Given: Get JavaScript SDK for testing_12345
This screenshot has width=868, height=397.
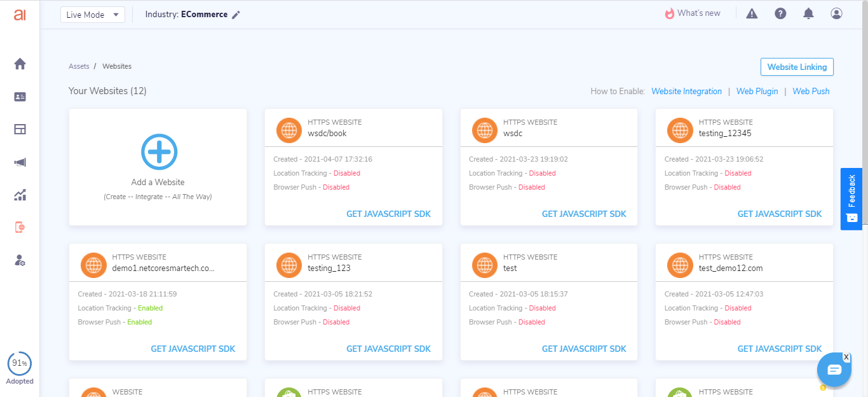Looking at the screenshot, I should (780, 214).
